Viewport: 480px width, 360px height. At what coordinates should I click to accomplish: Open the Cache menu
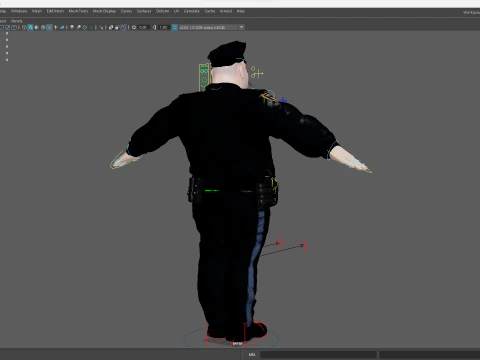coord(210,11)
